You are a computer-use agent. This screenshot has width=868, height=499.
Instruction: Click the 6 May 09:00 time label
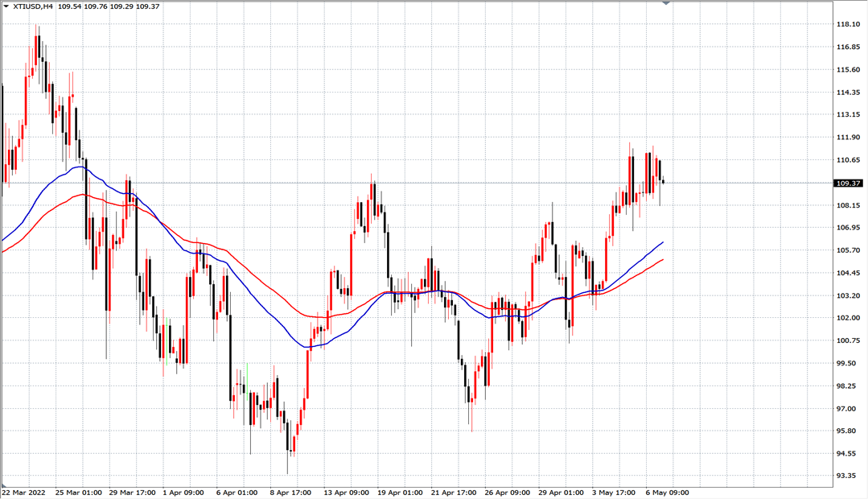click(667, 493)
